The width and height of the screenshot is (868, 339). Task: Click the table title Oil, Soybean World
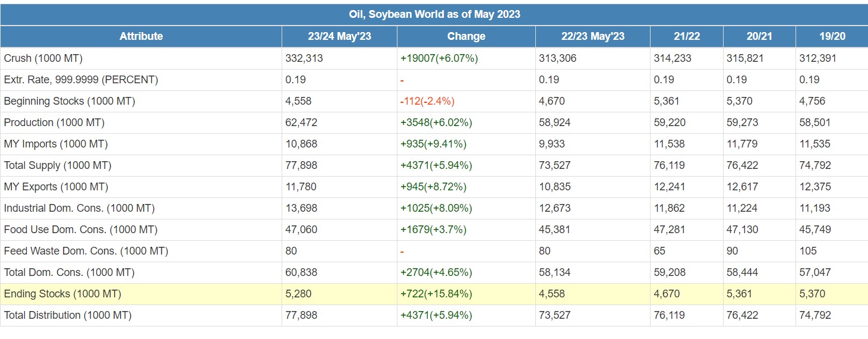click(434, 14)
